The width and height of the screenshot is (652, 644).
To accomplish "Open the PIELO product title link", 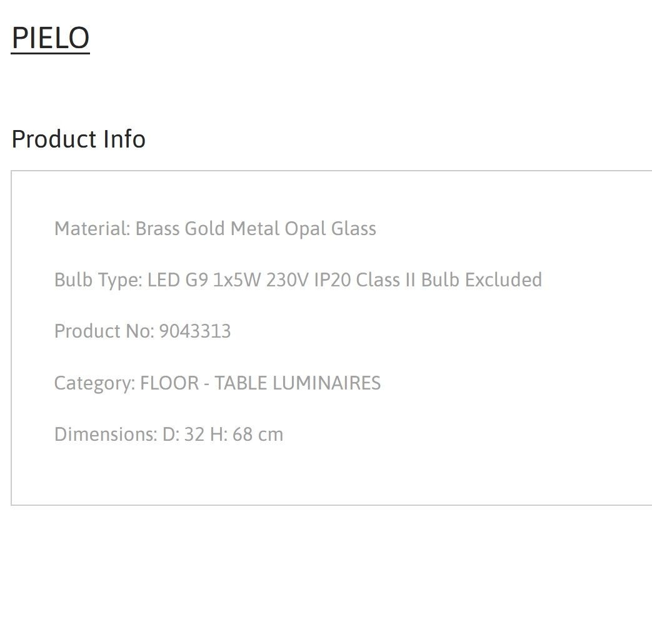I will click(x=50, y=38).
